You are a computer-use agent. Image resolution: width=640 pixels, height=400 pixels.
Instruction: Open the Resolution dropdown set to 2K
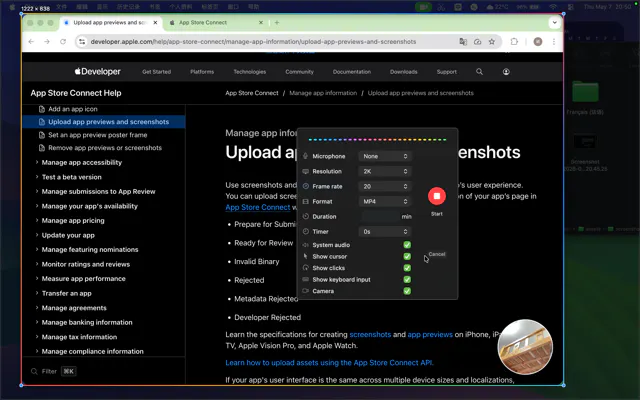385,171
